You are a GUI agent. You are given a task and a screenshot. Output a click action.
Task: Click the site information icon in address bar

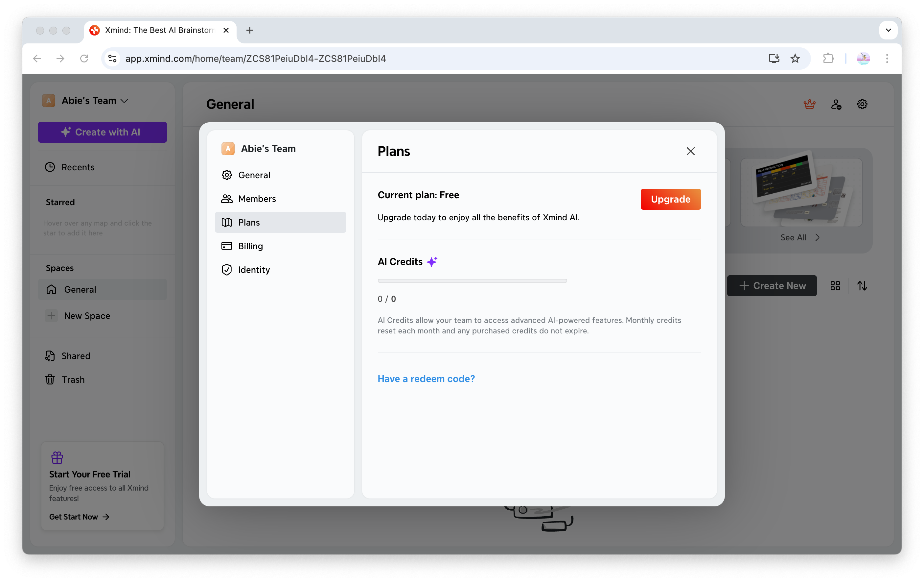[112, 58]
